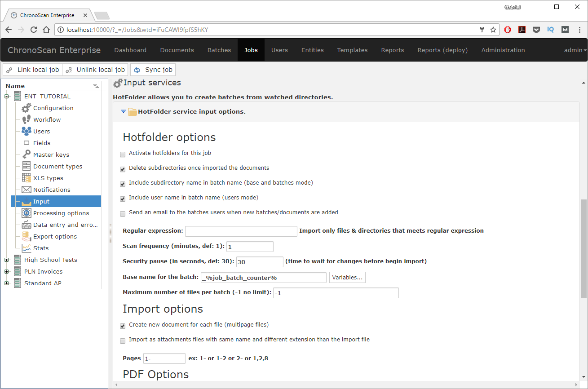Click the Base name for the batch field

[x=264, y=278]
